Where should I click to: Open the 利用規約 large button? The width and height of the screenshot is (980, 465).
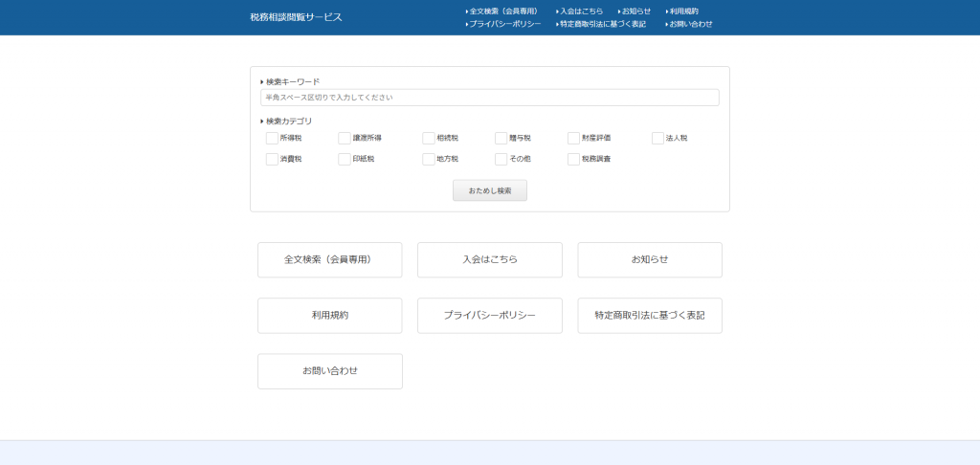(x=330, y=316)
